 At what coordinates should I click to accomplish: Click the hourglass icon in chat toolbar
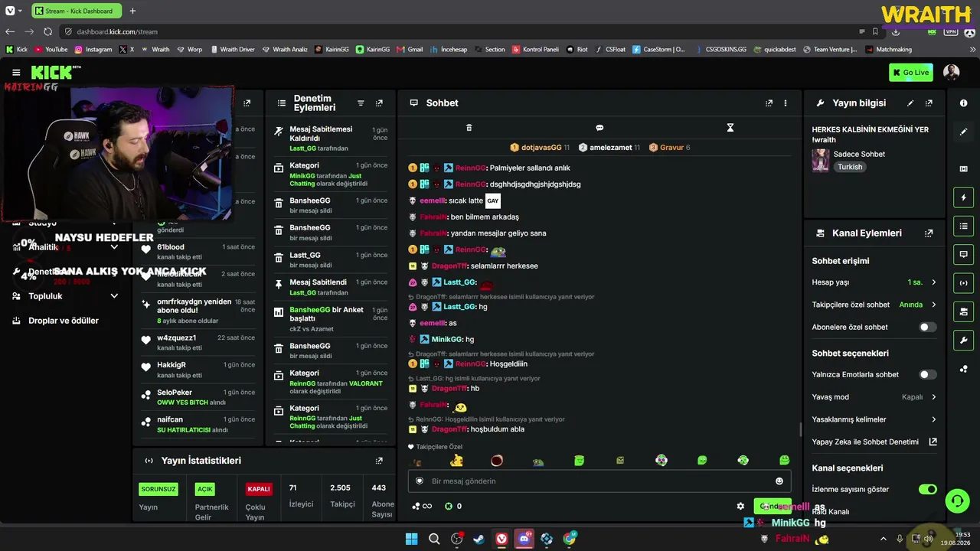[730, 128]
